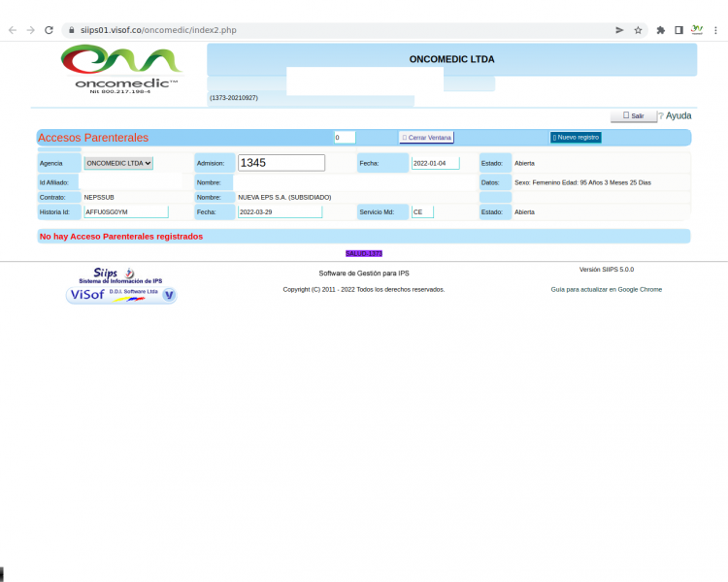Open the Google Chrome update guide link
The width and height of the screenshot is (728, 582).
[x=606, y=289]
